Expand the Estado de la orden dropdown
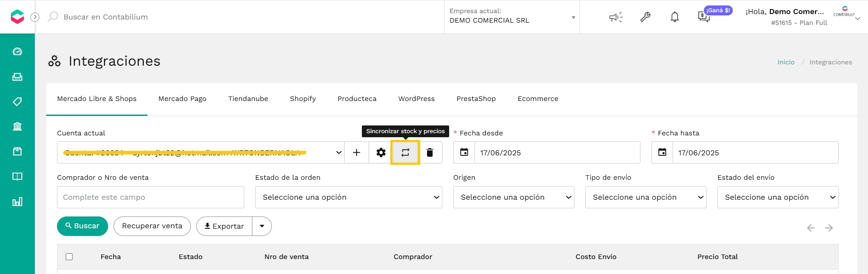868x274 pixels. (x=348, y=197)
